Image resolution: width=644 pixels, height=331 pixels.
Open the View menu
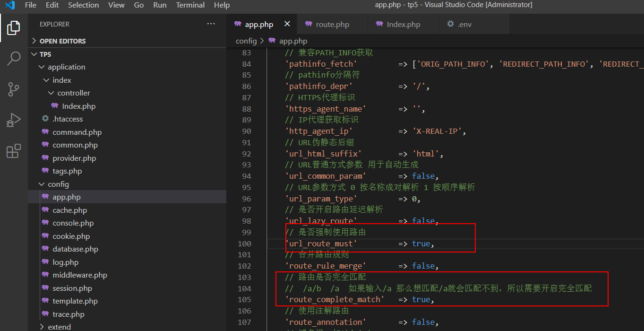[116, 5]
